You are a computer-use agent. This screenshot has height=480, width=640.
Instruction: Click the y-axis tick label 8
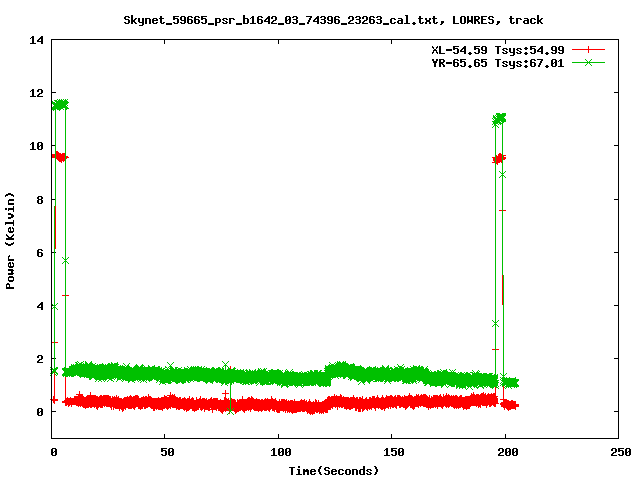[x=40, y=200]
